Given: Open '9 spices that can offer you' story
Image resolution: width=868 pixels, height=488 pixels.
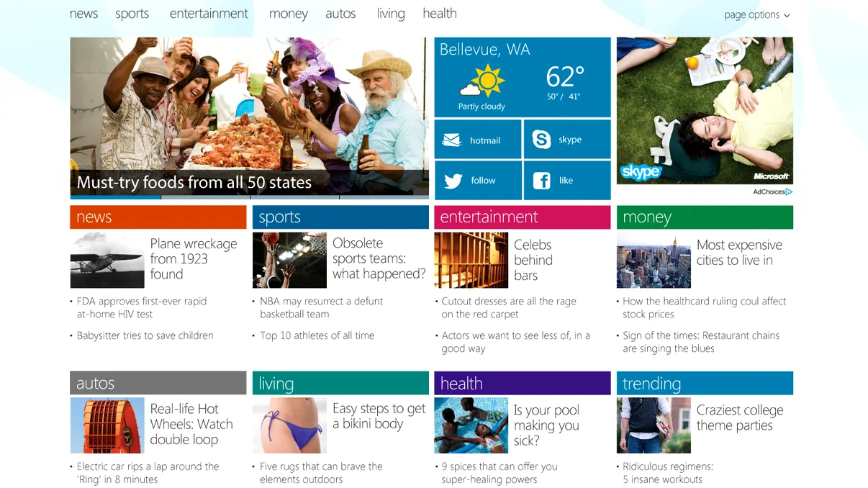Looking at the screenshot, I should point(499,473).
